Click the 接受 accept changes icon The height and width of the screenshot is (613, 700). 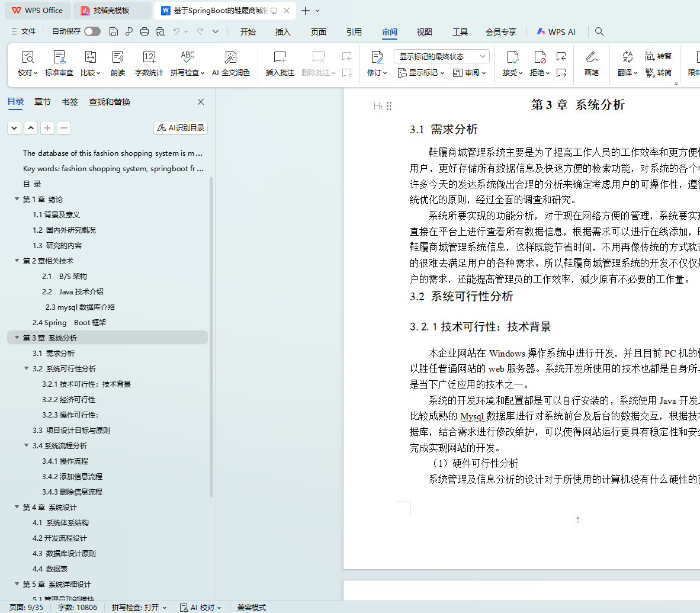pyautogui.click(x=512, y=57)
